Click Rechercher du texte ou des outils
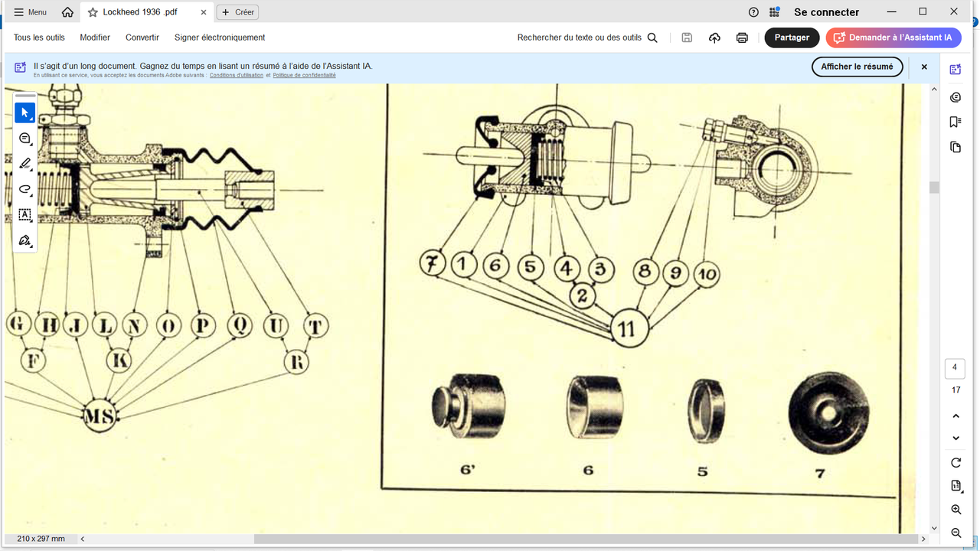Image resolution: width=980 pixels, height=551 pixels. (x=587, y=37)
